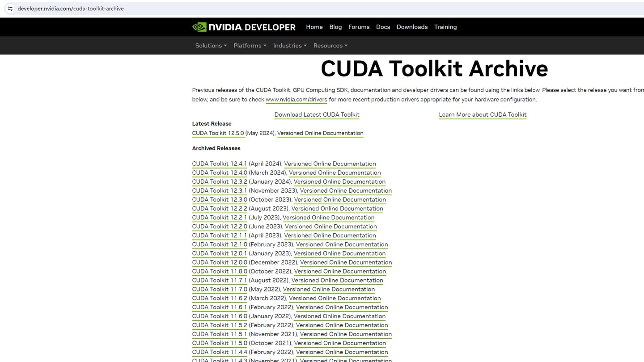The height and width of the screenshot is (362, 644).
Task: Open Versioned Online Documentation for 12.0.0
Action: (x=346, y=262)
